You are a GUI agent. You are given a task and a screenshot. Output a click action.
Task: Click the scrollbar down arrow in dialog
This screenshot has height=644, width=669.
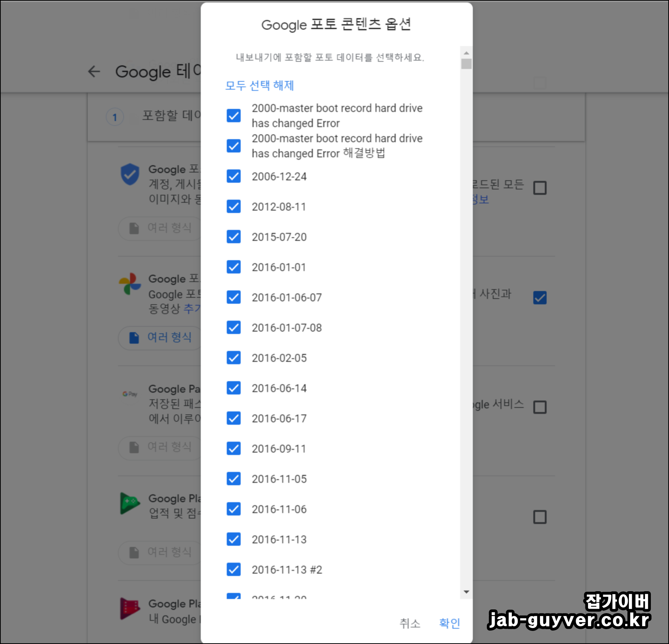(x=466, y=592)
